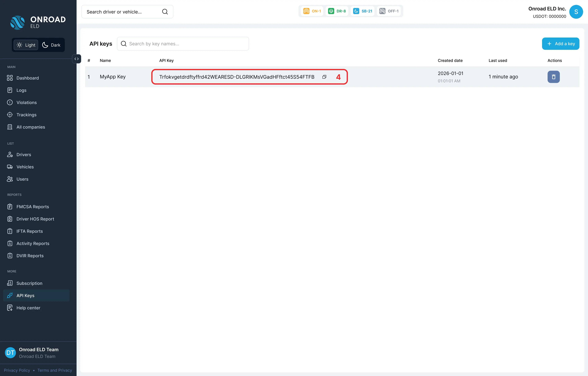Filter by SB-21 sleeper berth status
Image resolution: width=588 pixels, height=376 pixels.
pos(363,11)
